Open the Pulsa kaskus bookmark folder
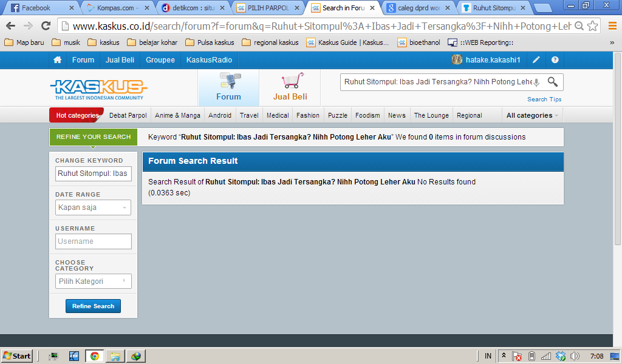Image resolution: width=622 pixels, height=364 pixels. tap(210, 42)
